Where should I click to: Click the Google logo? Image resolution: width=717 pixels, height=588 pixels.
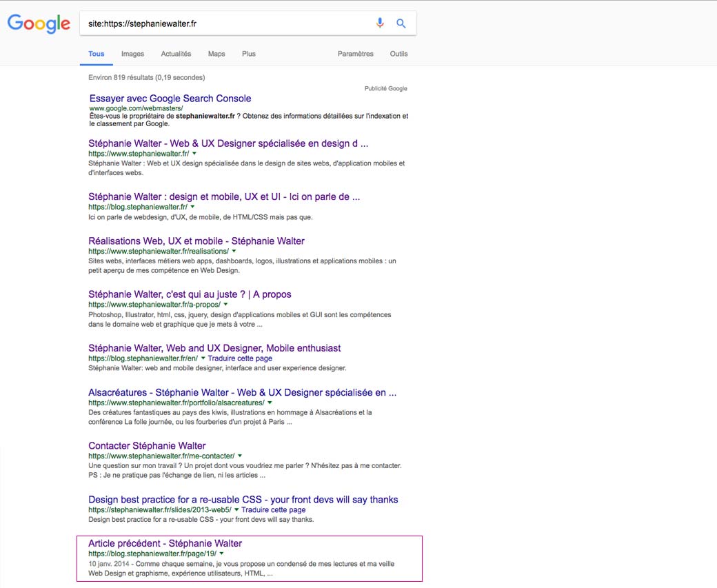tap(39, 23)
